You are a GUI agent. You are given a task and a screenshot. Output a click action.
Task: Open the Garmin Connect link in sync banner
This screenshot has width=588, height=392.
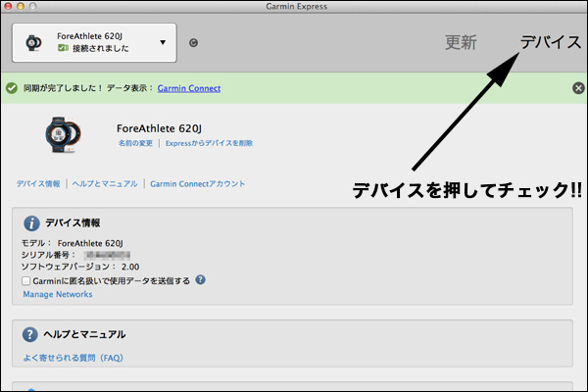[188, 88]
